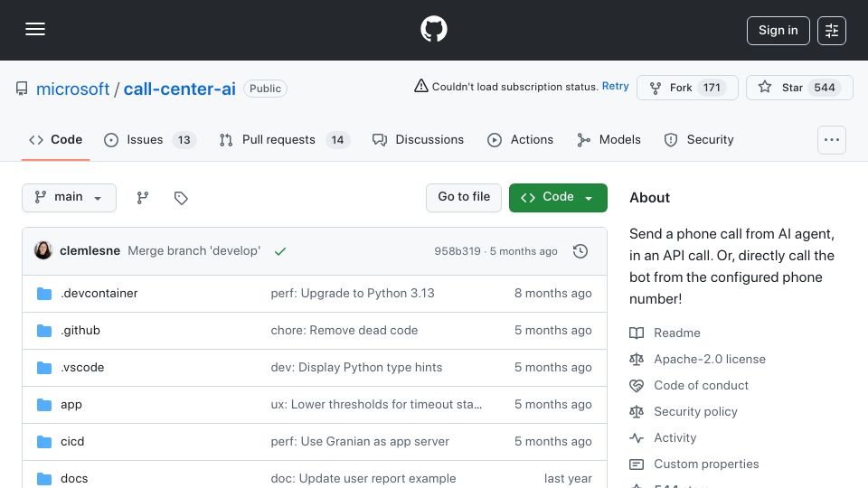Open commit 'perf: Upgrade to Python 3.13'
The width and height of the screenshot is (868, 488).
[353, 293]
